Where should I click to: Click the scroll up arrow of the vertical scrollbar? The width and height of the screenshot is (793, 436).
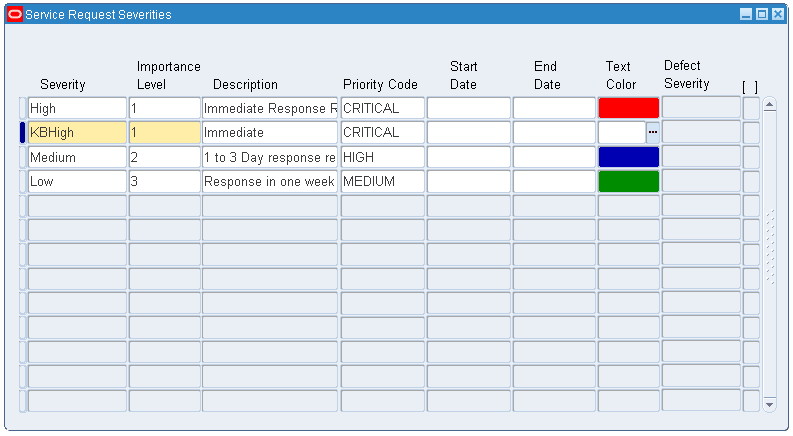(x=769, y=105)
